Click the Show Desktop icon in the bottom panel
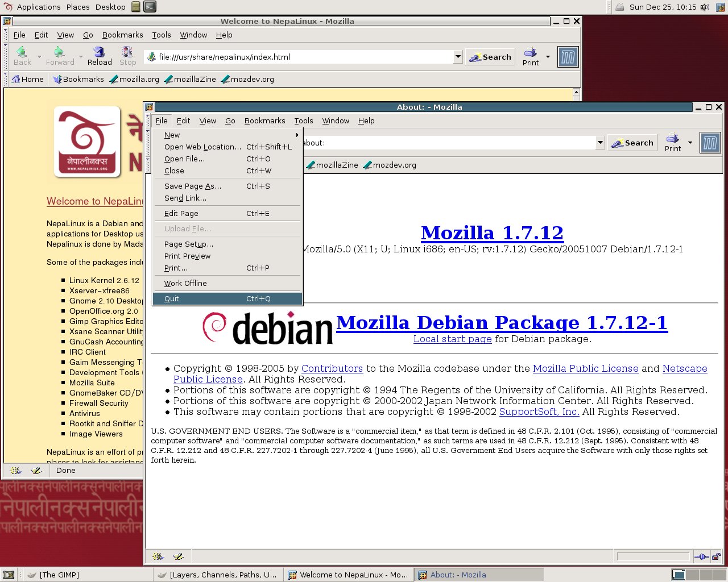The height and width of the screenshot is (582, 728). [x=9, y=575]
